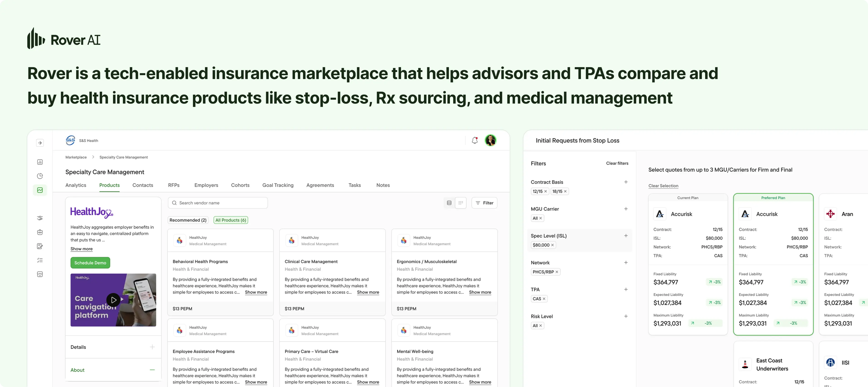Screen dimensions: 868x387
Task: Click the Clear filters link
Action: point(617,163)
